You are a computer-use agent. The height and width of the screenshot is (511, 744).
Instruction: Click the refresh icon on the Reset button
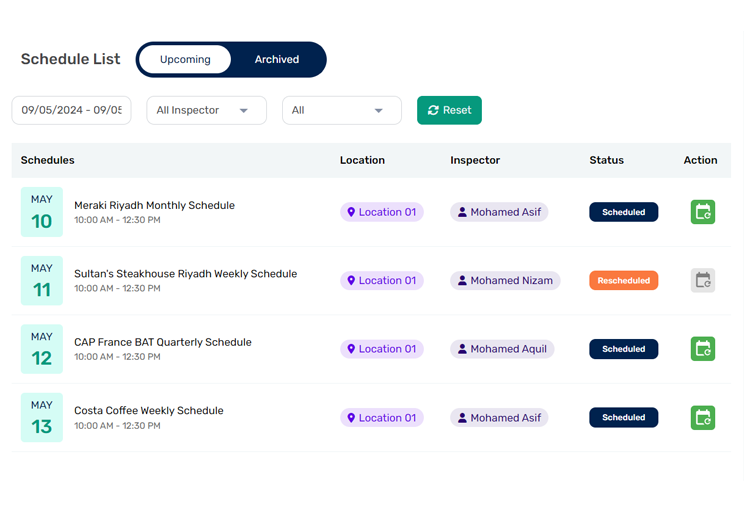click(433, 110)
